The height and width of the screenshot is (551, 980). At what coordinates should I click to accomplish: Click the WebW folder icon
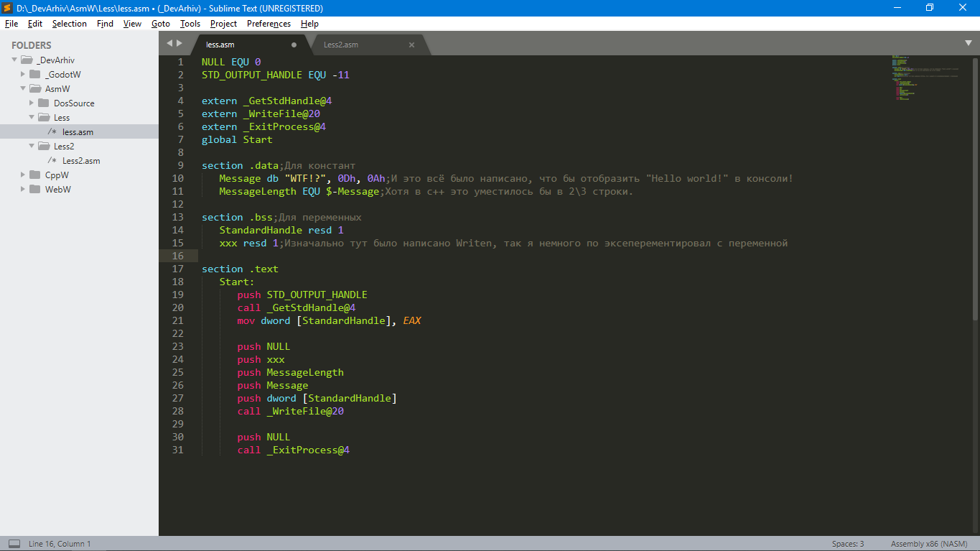pyautogui.click(x=35, y=189)
